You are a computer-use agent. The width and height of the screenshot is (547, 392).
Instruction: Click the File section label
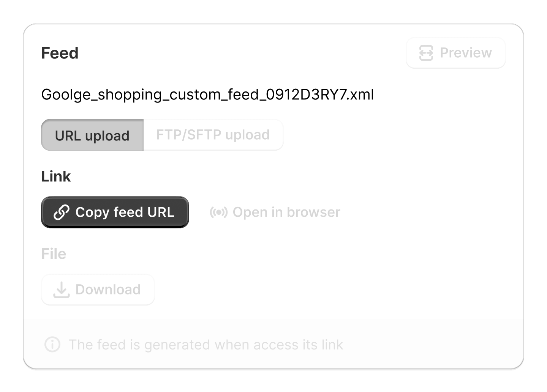(54, 254)
